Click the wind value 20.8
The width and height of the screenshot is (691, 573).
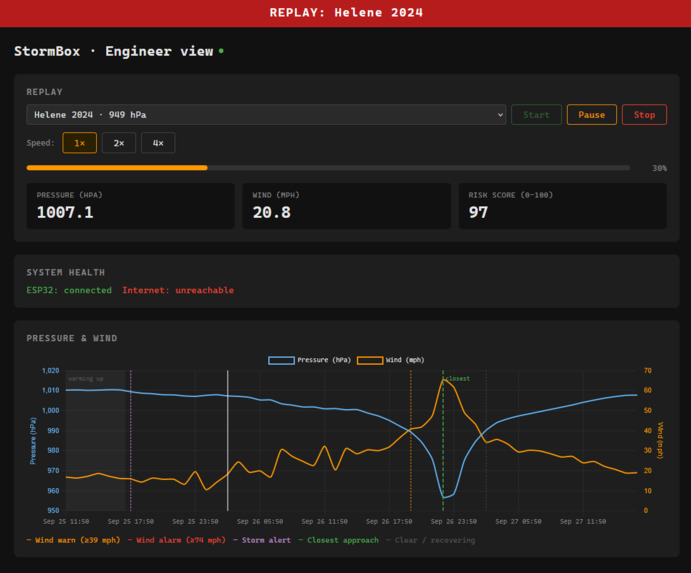click(271, 212)
